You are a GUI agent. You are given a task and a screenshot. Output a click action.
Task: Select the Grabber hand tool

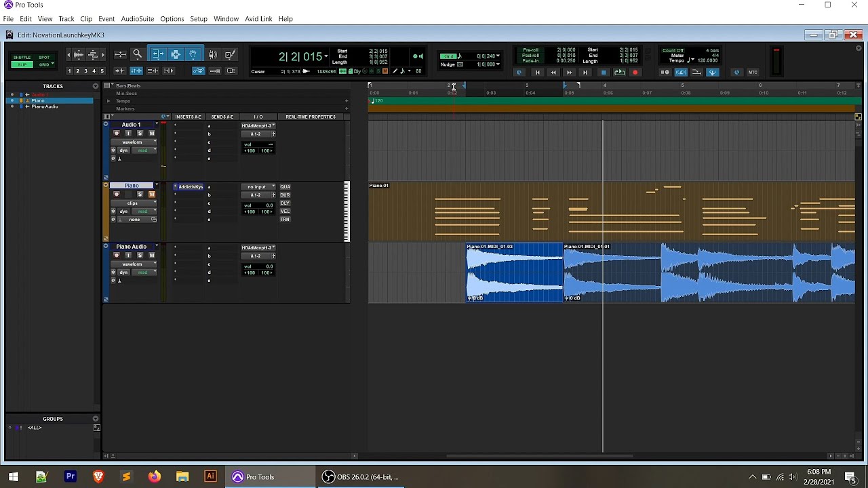[193, 54]
